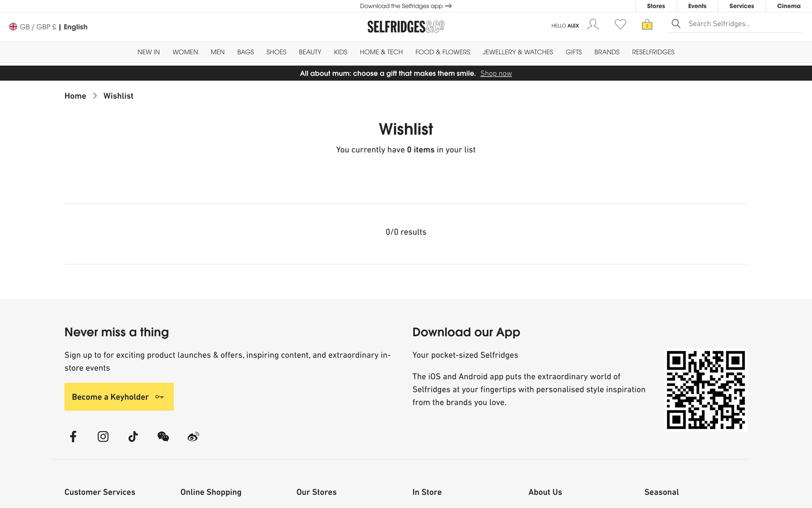This screenshot has height=508, width=812.
Task: Open the Bags menu
Action: pyautogui.click(x=245, y=52)
